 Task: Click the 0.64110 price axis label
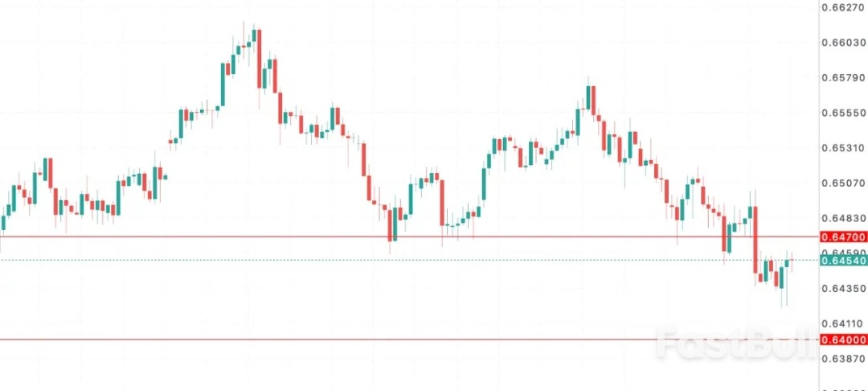click(x=842, y=323)
